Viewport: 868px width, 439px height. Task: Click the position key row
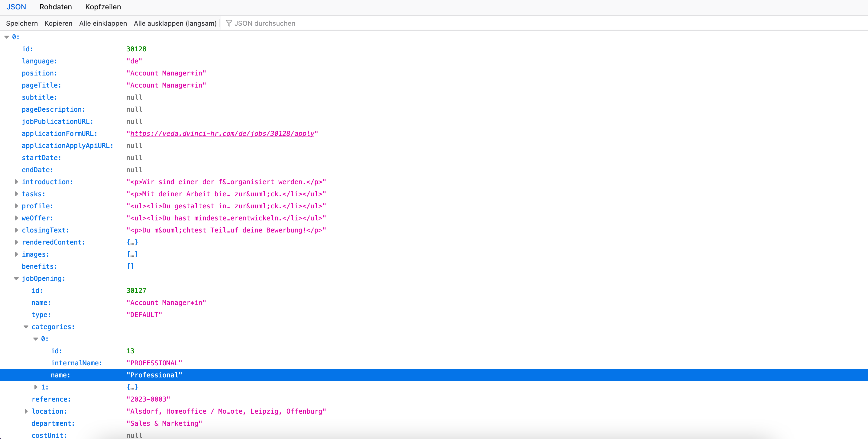point(434,73)
